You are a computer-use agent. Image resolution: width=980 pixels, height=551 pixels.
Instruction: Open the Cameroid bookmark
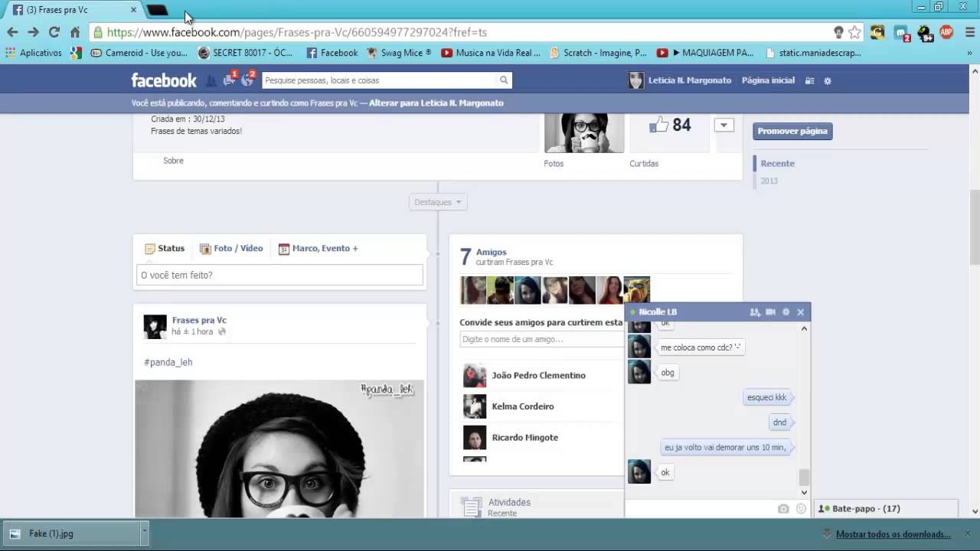point(139,53)
